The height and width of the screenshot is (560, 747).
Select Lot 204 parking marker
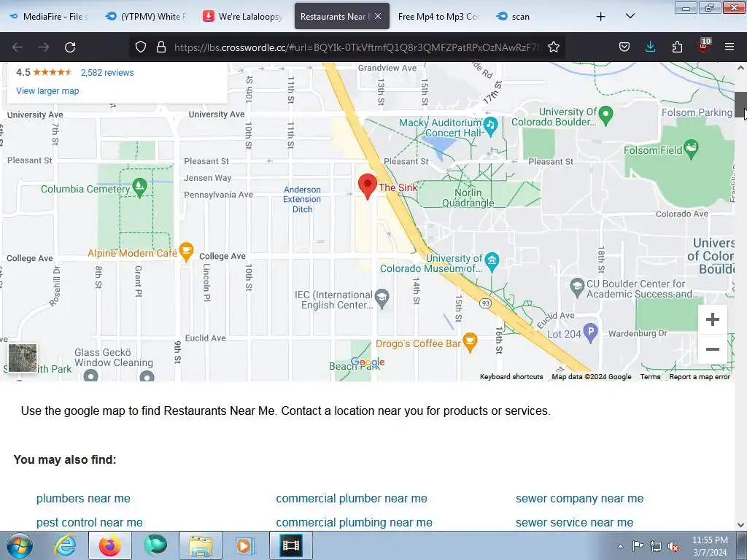pyautogui.click(x=590, y=332)
